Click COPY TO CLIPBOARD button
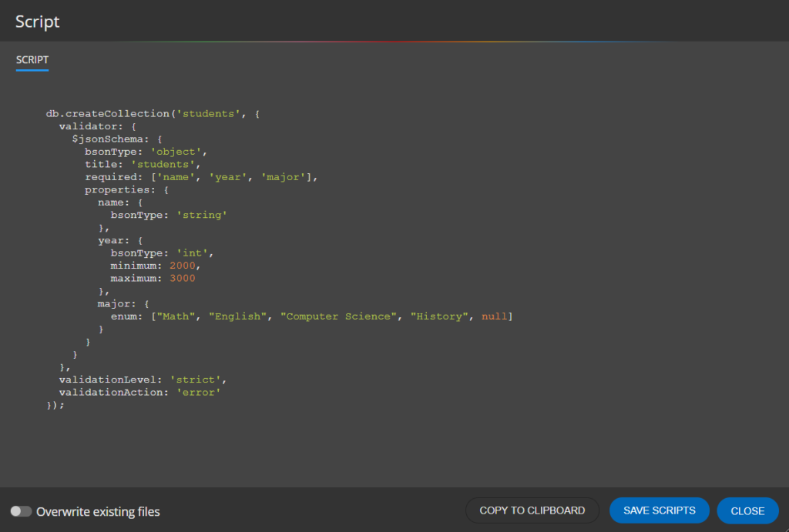Viewport: 789px width, 532px height. point(532,510)
